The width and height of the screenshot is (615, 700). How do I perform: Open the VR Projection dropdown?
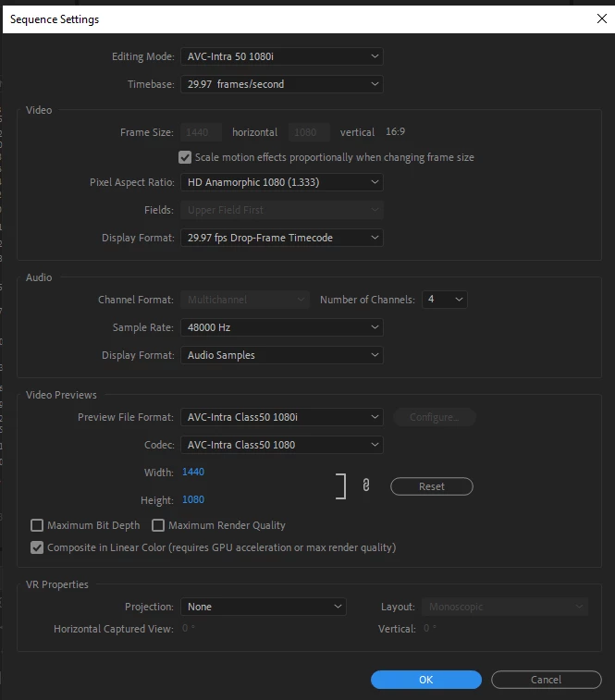[x=264, y=608]
